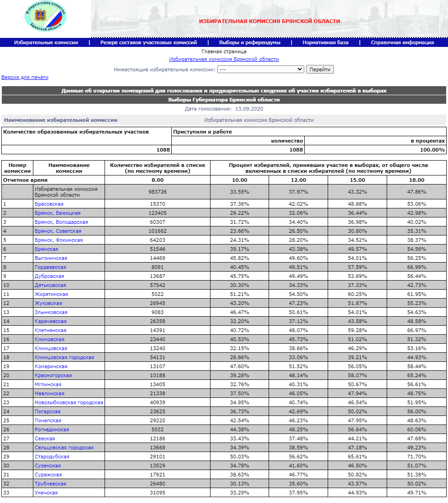Open the Почепская commission link
This screenshot has width=448, height=503.
[x=48, y=420]
